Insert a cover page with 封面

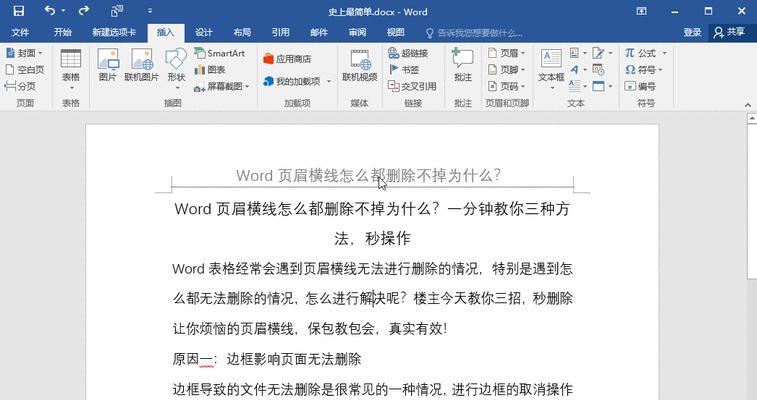[23, 53]
